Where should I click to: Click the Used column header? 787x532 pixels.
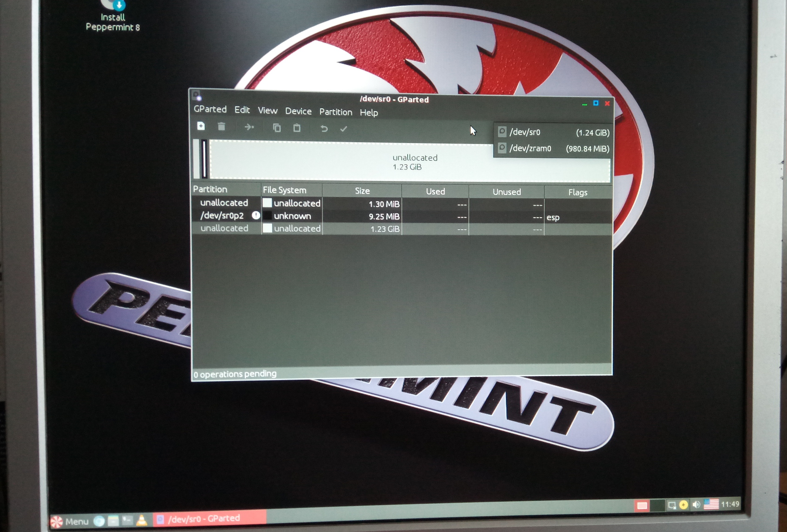435,191
